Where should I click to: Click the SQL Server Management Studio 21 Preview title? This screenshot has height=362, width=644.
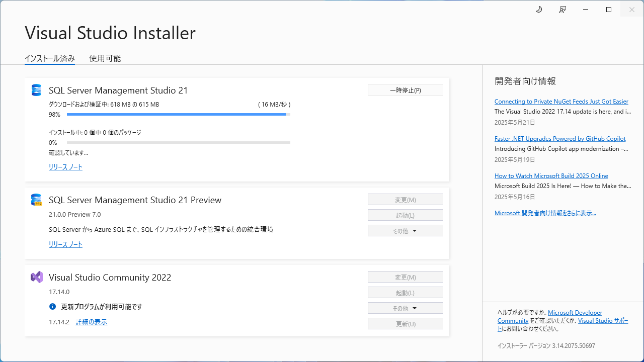pos(135,200)
